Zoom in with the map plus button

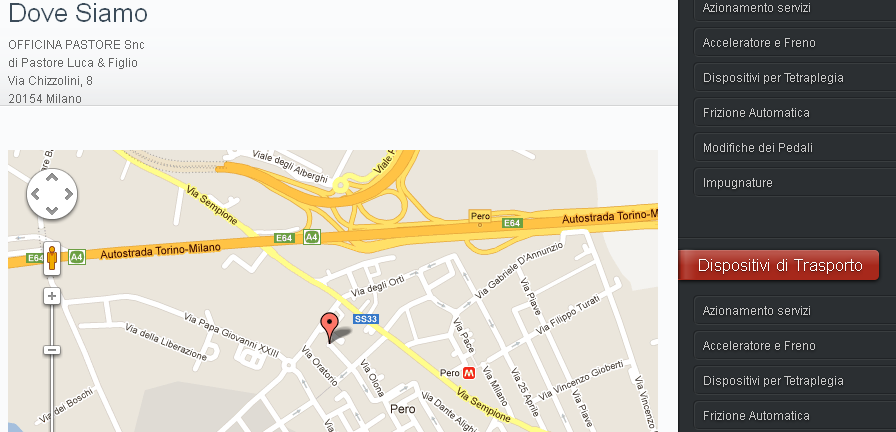click(52, 296)
